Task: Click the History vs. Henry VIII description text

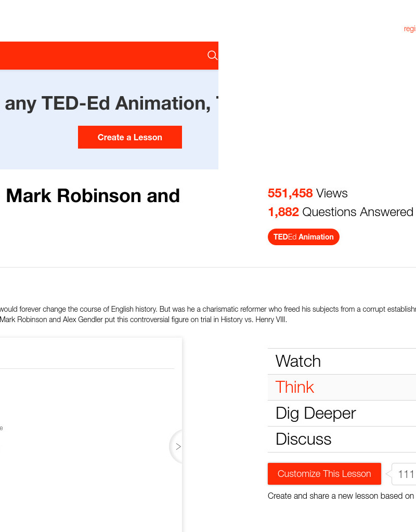Action: (144, 320)
